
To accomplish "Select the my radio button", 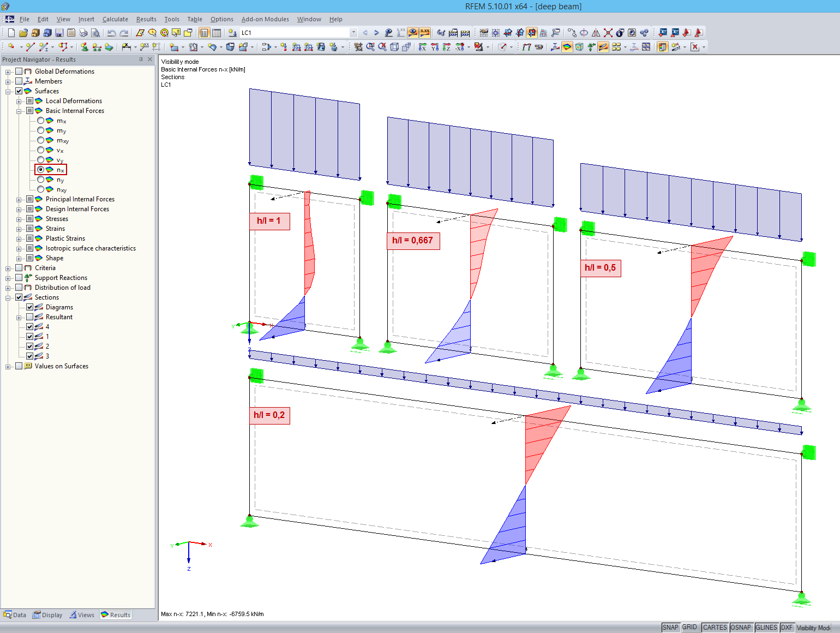I will pos(41,130).
